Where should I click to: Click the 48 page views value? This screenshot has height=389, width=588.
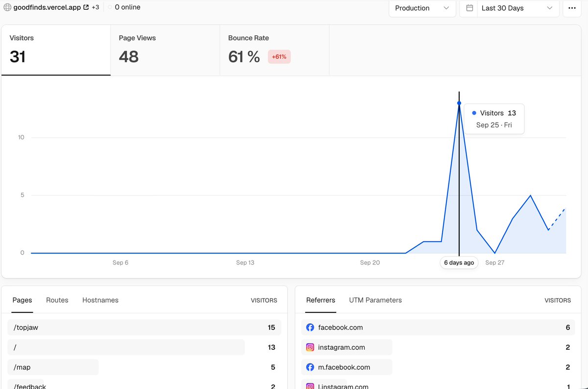[x=129, y=57]
